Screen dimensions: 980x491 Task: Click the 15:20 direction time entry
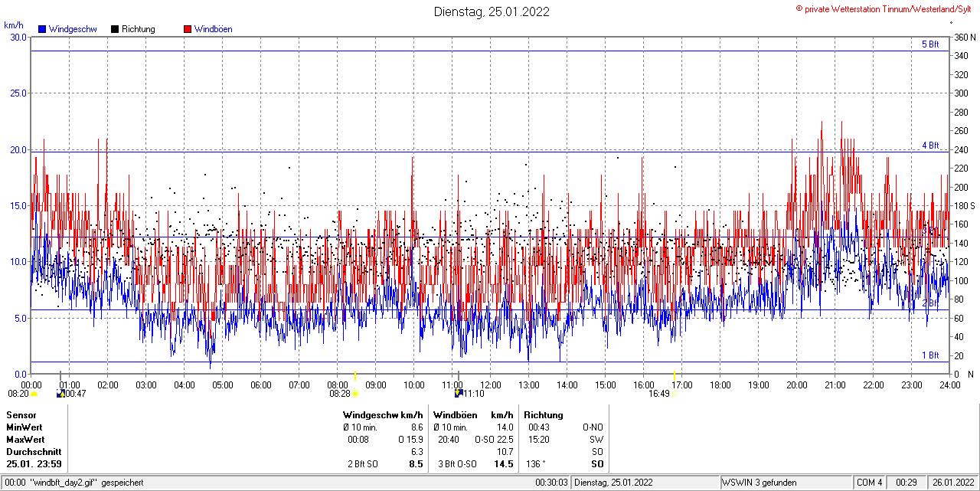(x=539, y=440)
